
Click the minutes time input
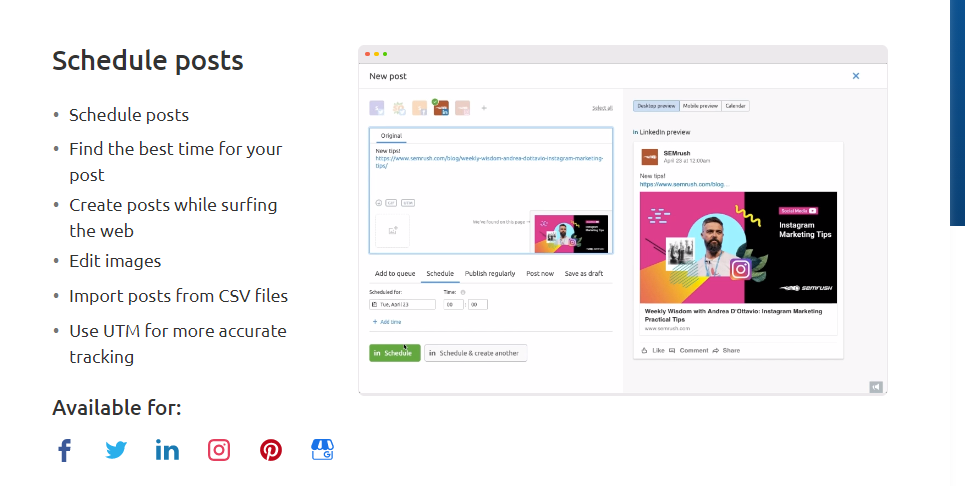click(x=478, y=305)
